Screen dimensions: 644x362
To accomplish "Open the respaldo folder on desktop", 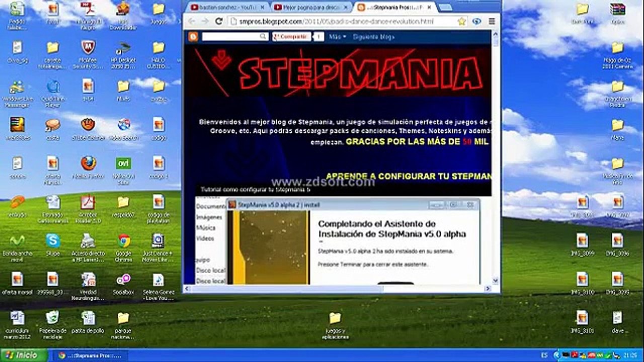I will 123,206.
